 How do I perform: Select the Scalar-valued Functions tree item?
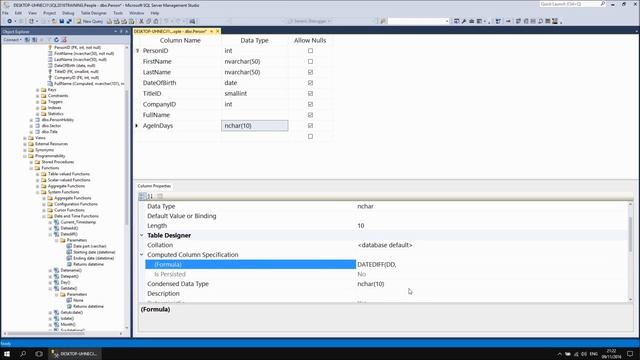(x=69, y=180)
